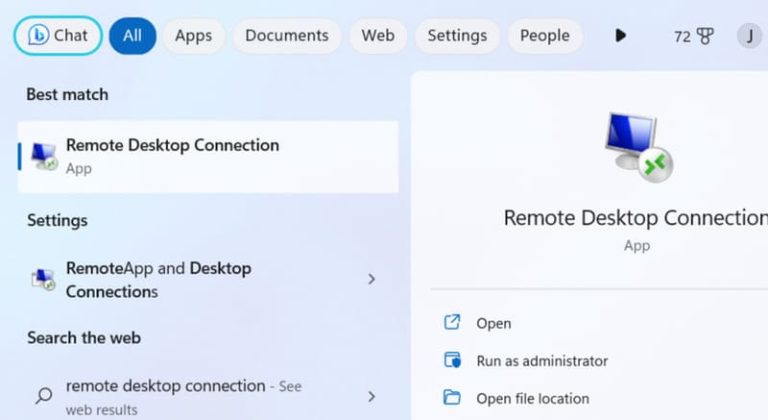Open Rewards points trophy icon showing 72

(x=694, y=36)
